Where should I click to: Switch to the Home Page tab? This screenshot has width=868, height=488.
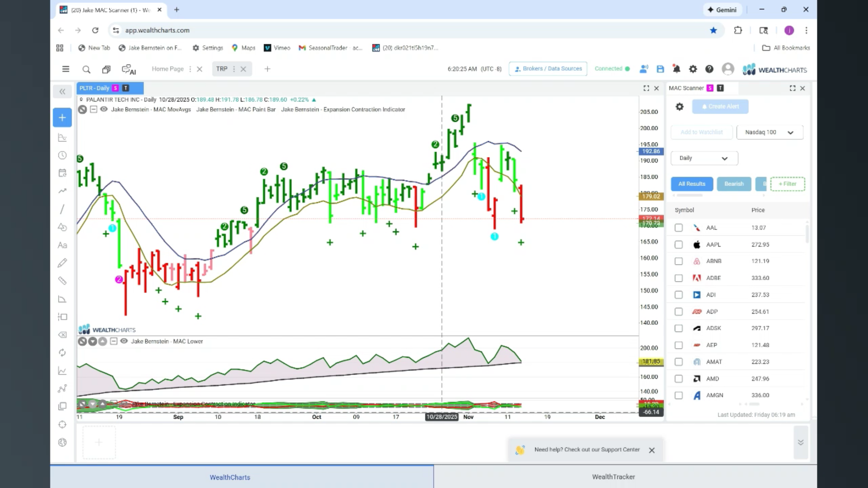[x=168, y=69]
